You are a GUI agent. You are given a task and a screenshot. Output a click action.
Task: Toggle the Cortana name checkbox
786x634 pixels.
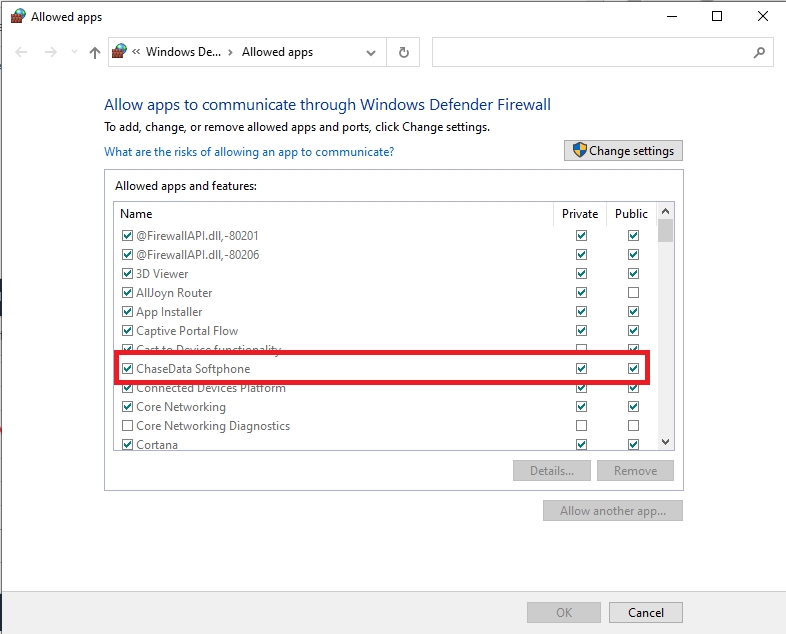[x=127, y=444]
